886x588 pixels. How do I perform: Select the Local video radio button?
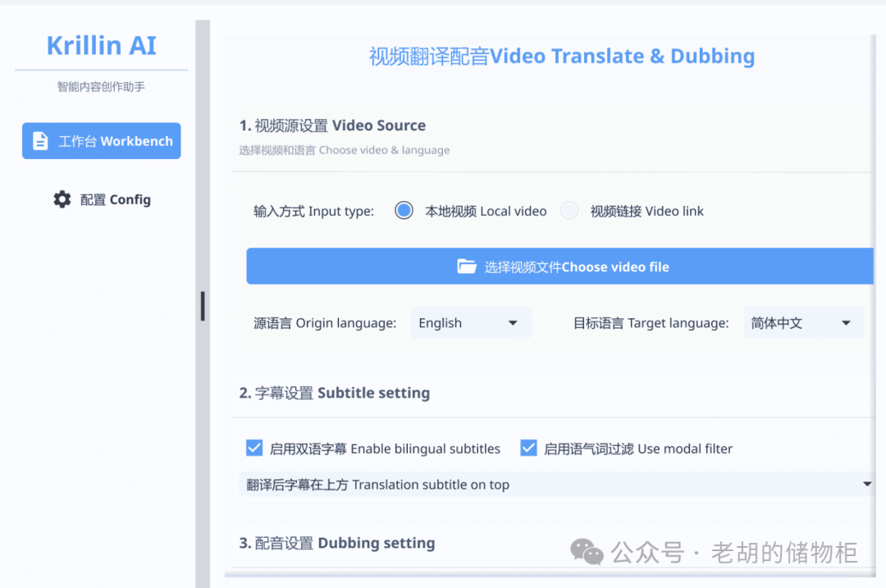(404, 211)
